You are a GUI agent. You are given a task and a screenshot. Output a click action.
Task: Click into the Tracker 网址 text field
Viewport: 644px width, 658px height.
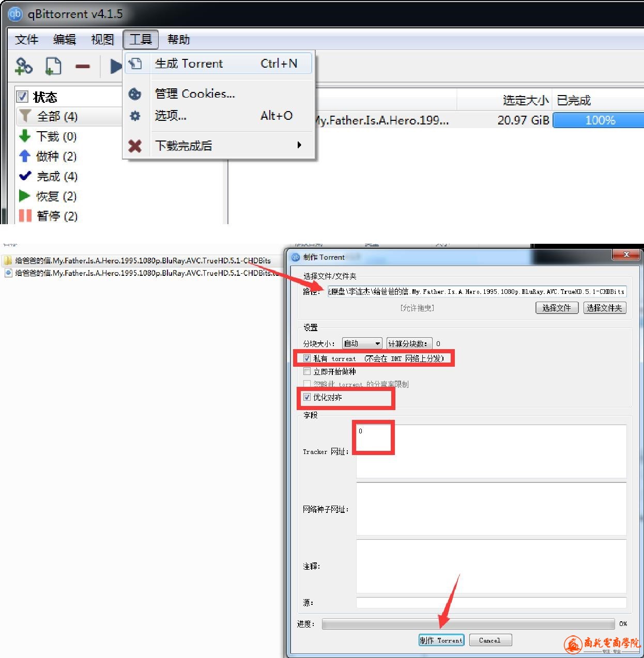(491, 451)
